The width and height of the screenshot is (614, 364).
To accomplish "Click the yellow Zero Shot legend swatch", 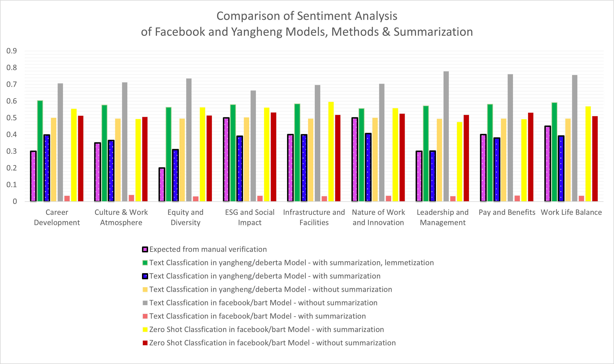I will [x=145, y=329].
